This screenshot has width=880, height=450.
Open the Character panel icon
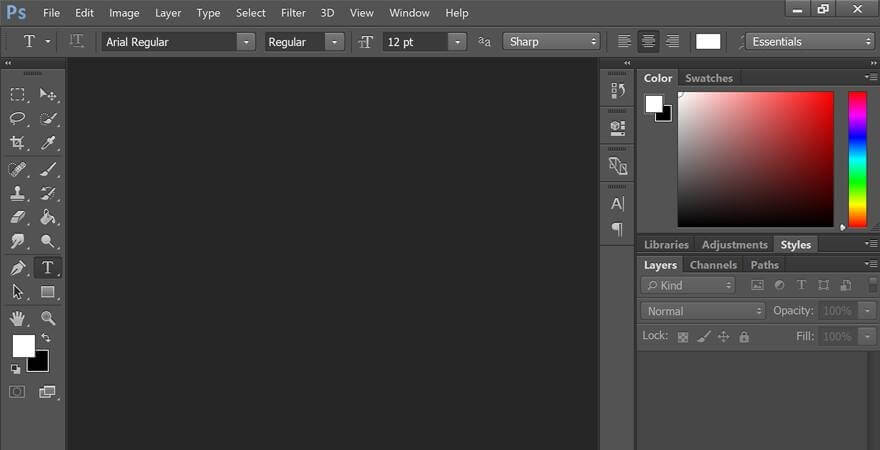617,204
